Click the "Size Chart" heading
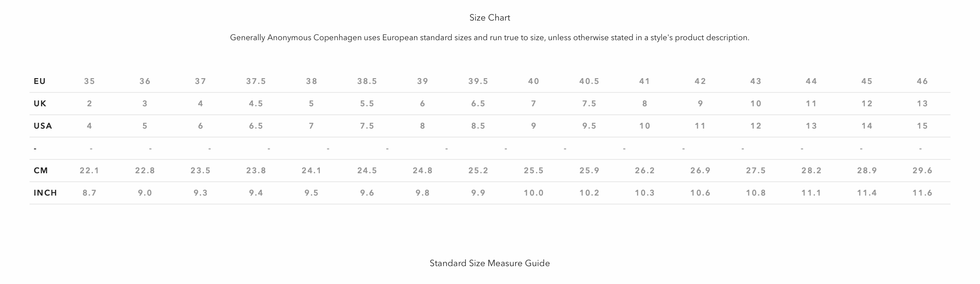Image resolution: width=980 pixels, height=284 pixels. click(x=490, y=18)
